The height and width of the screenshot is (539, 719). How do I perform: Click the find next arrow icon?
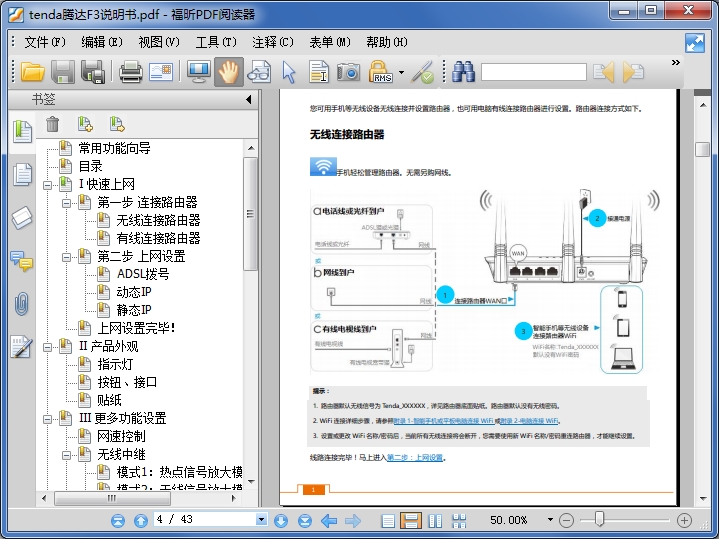point(633,72)
